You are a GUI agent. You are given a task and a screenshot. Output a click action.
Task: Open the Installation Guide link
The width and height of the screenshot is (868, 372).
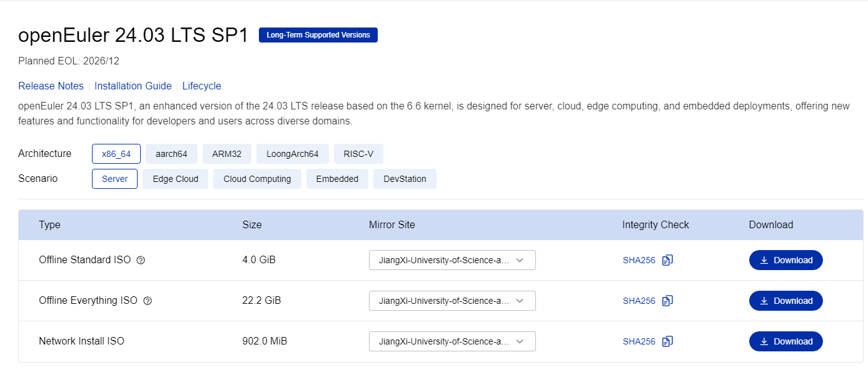(133, 86)
